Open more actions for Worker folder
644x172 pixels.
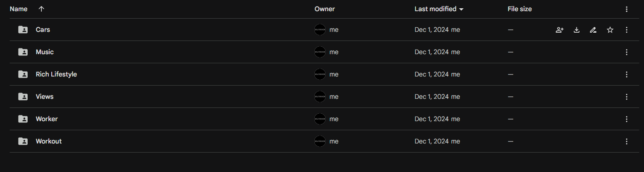point(627,119)
